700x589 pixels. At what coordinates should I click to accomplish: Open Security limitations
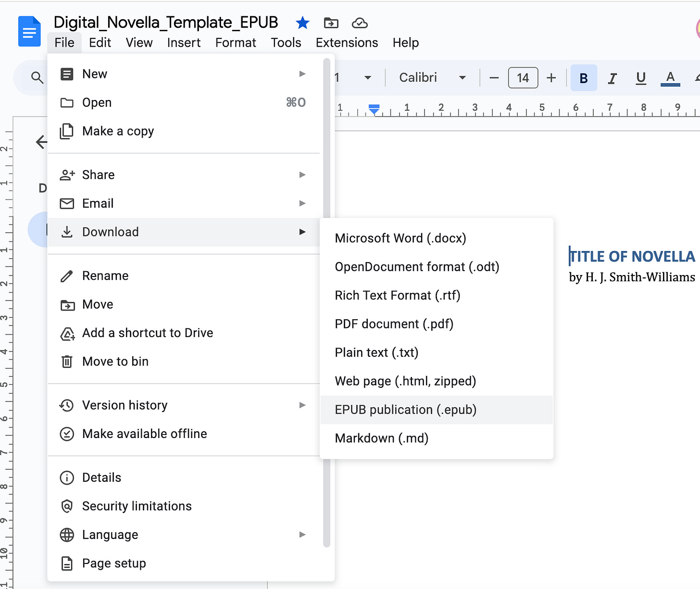click(x=184, y=506)
